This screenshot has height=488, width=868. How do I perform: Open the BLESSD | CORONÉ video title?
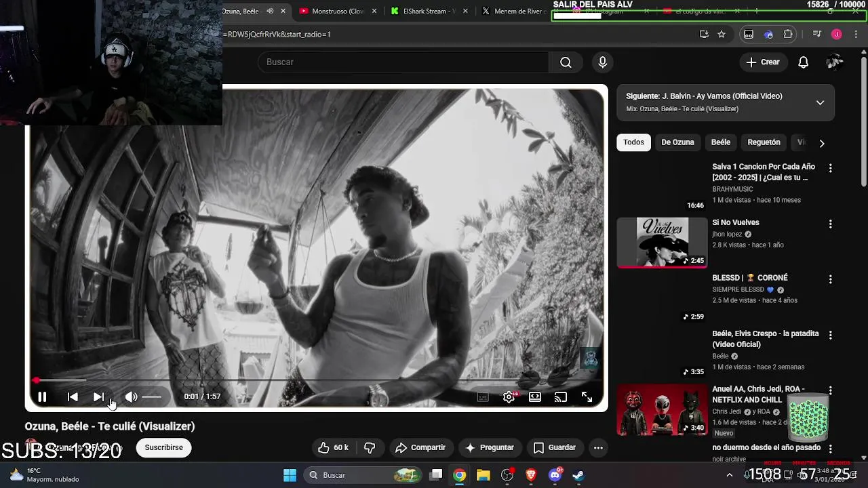pyautogui.click(x=749, y=278)
